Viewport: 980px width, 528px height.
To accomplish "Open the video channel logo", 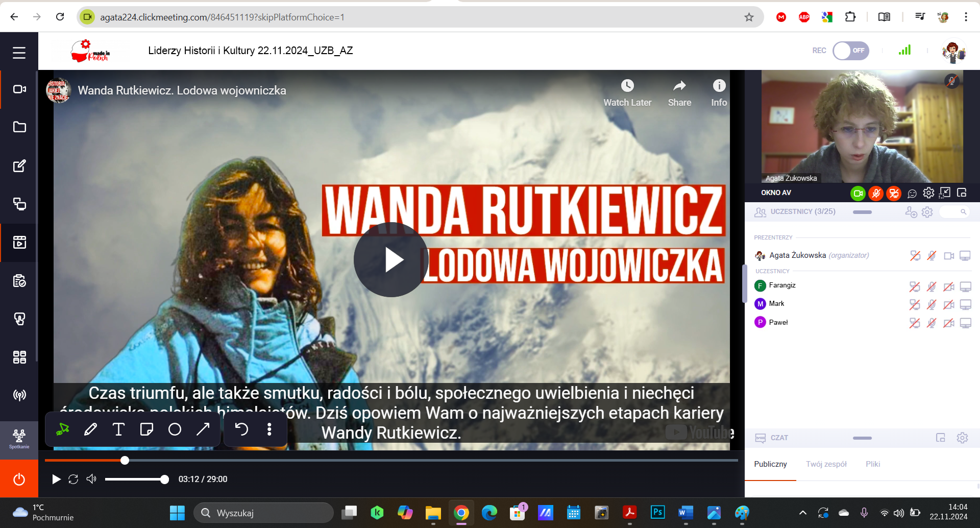I will coord(58,91).
